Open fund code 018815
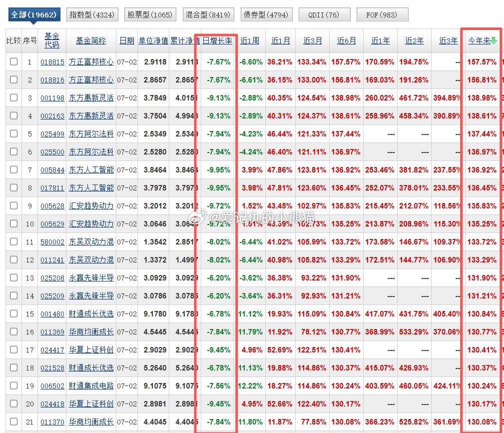The image size is (504, 433). pyautogui.click(x=52, y=62)
